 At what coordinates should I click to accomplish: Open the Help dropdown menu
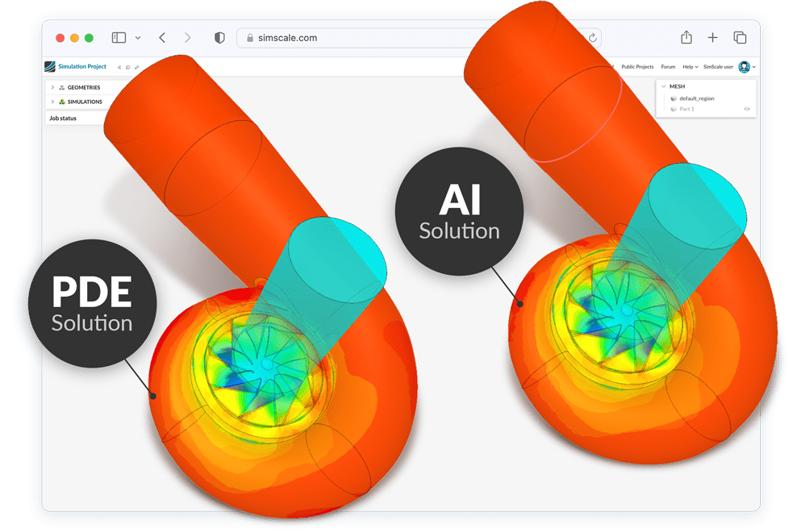[x=689, y=67]
